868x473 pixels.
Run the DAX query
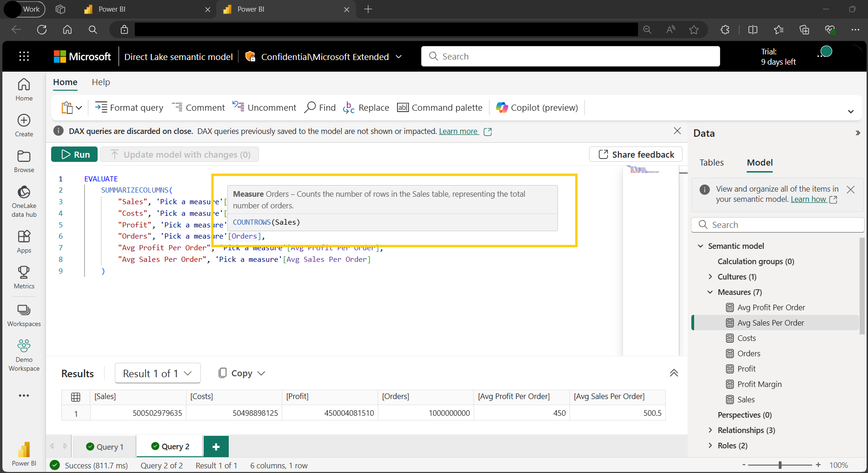[75, 154]
